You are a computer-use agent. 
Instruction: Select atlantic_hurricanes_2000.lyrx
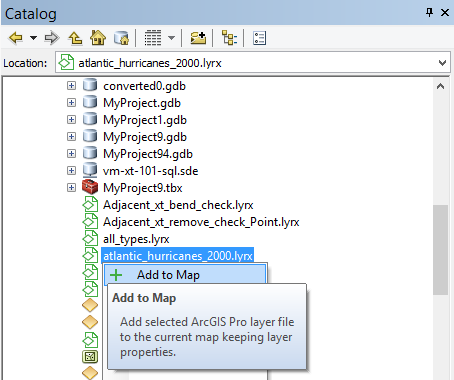178,256
